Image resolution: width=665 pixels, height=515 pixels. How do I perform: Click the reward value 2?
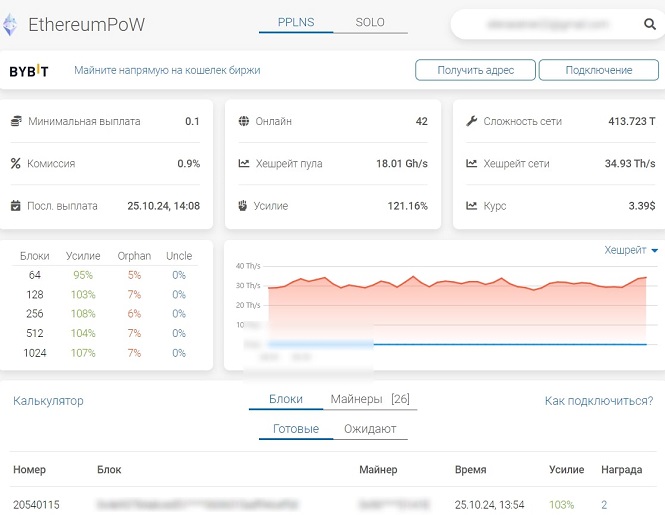[604, 505]
